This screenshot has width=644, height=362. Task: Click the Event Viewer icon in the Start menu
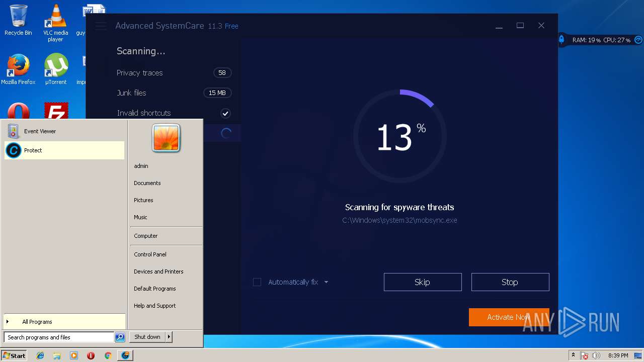point(13,131)
